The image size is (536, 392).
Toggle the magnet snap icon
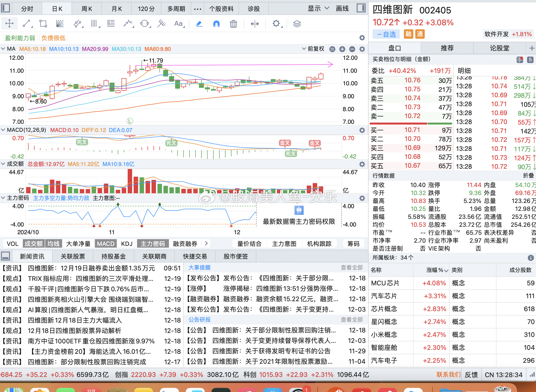click(216, 24)
